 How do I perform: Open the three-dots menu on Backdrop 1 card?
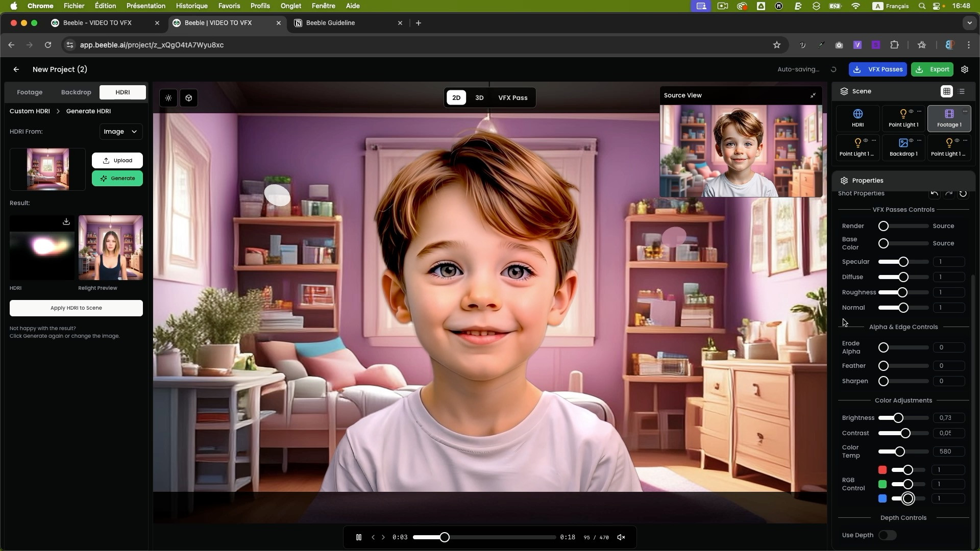tap(919, 140)
